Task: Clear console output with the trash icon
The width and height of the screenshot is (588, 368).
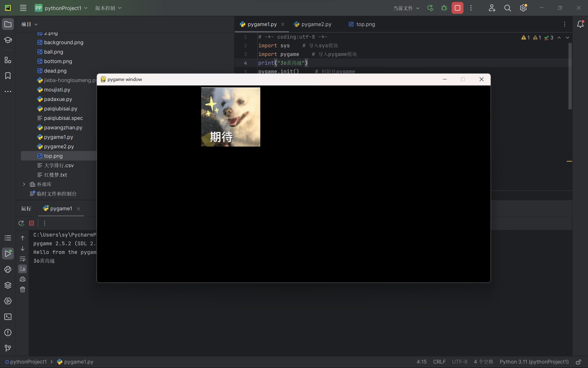Action: pyautogui.click(x=23, y=289)
